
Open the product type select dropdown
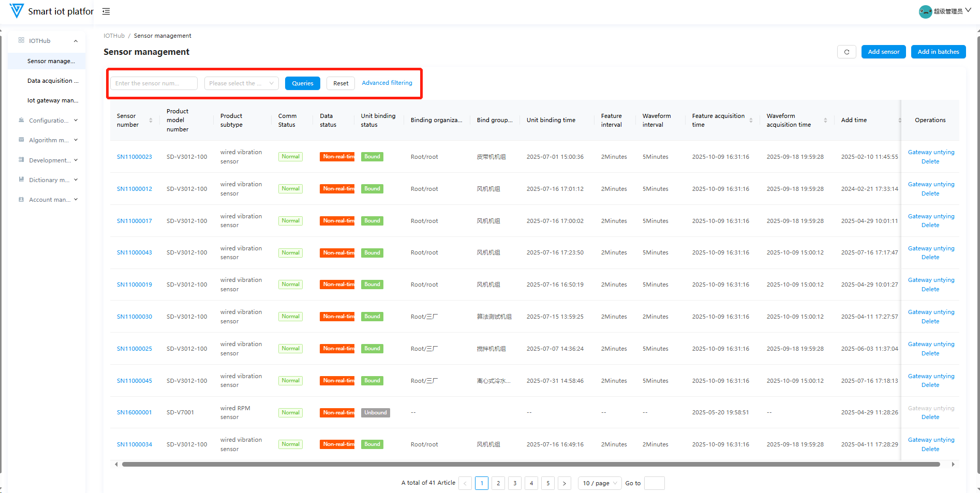pos(241,83)
